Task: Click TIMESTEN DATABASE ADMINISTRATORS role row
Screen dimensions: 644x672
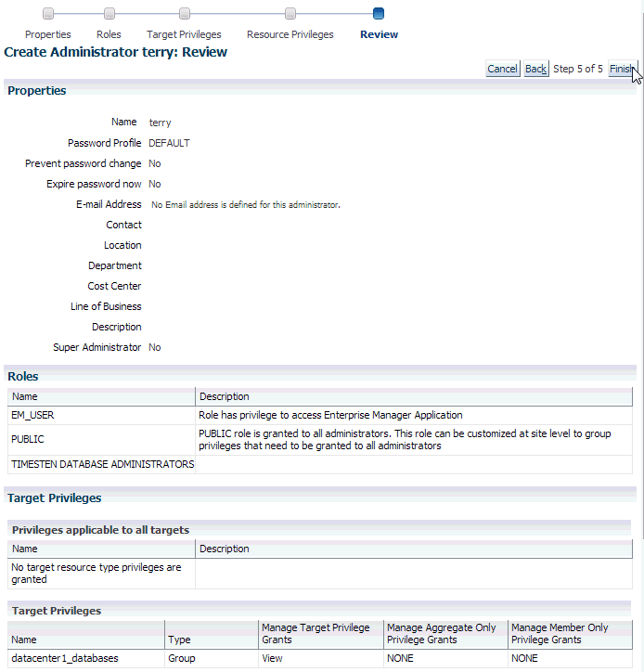Action: click(319, 464)
